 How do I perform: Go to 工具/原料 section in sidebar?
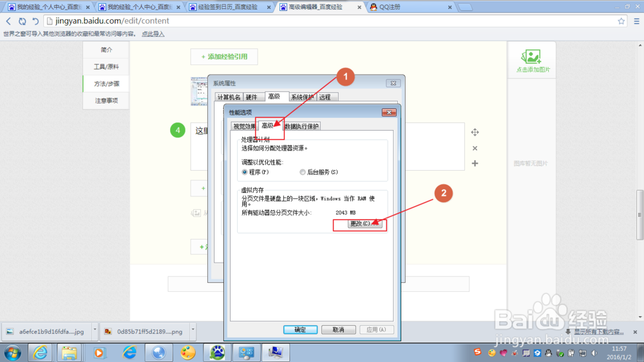point(106,66)
